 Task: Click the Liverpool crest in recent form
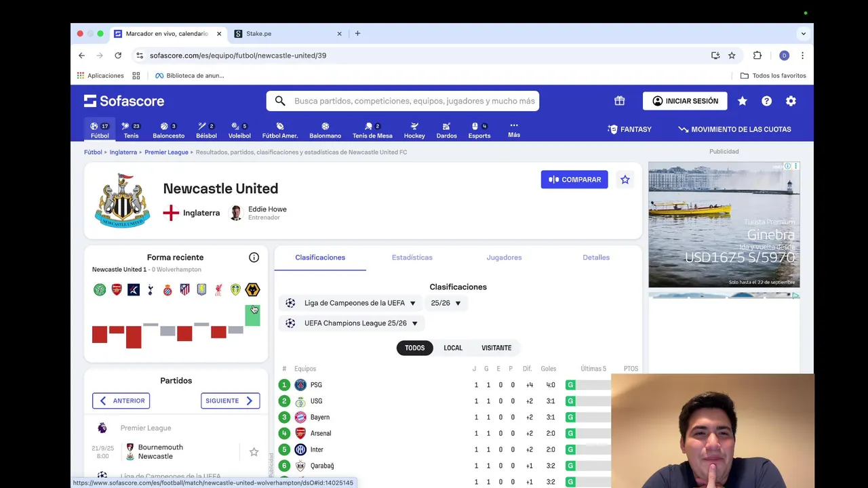[218, 290]
